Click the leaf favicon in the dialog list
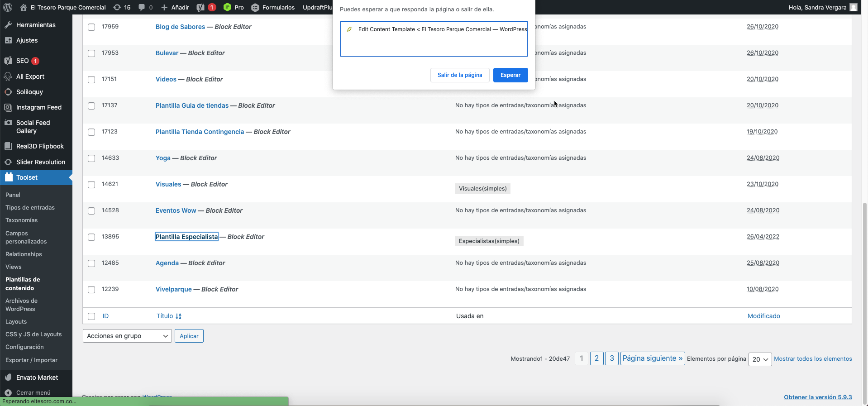The width and height of the screenshot is (868, 406). [x=349, y=29]
